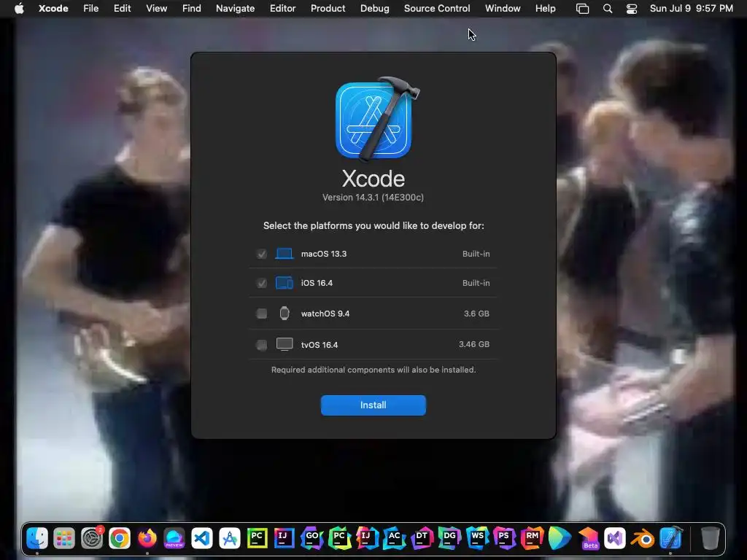Click the date and time clock
This screenshot has height=560, width=747.
692,9
